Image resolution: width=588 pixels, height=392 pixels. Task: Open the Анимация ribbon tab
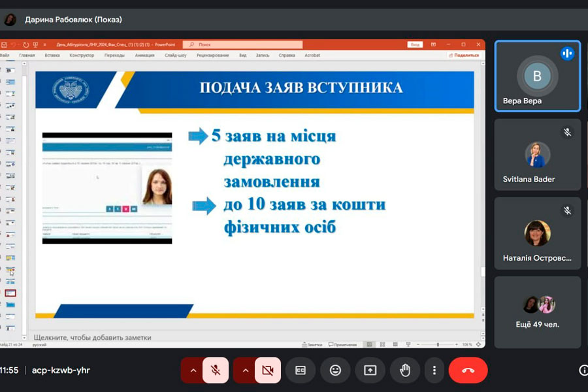click(x=145, y=56)
